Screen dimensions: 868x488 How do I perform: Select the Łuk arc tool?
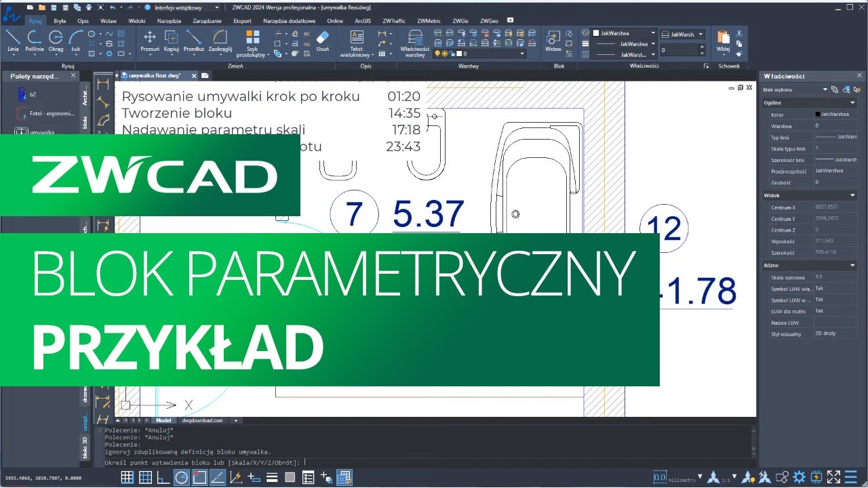tap(76, 41)
